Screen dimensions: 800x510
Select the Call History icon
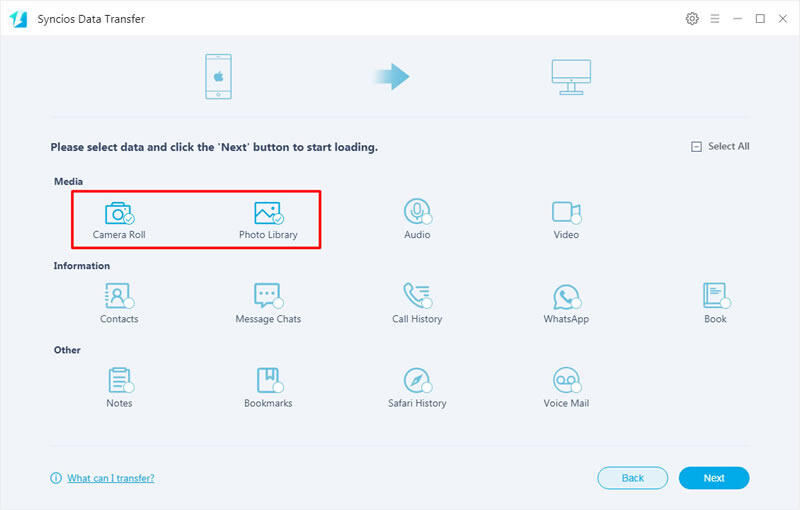pos(416,296)
